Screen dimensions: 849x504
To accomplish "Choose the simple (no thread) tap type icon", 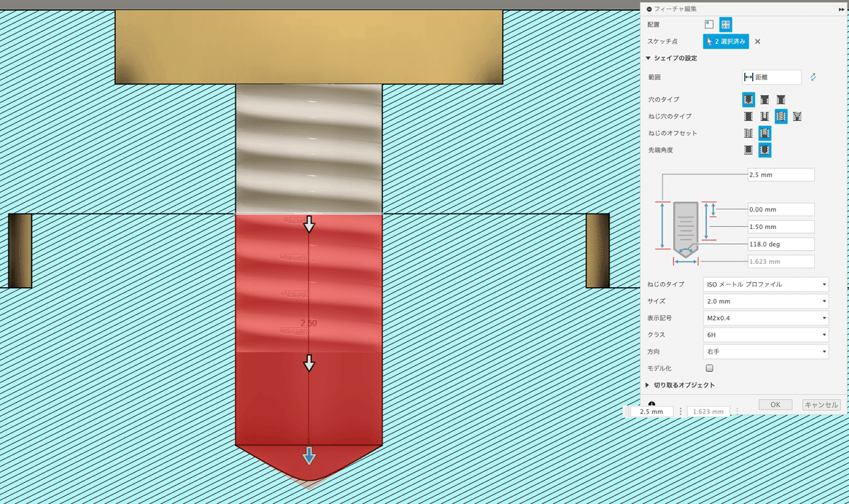I will [748, 116].
